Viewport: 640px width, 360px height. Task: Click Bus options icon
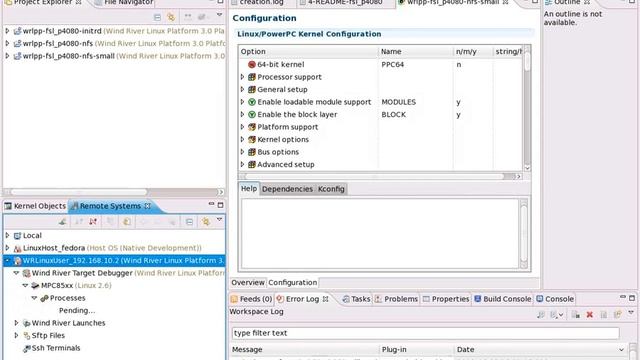pos(252,152)
